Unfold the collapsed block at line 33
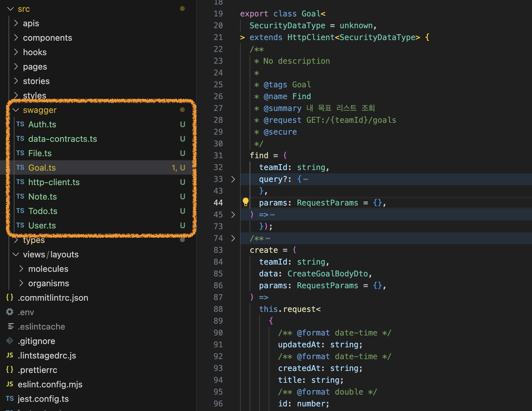The width and height of the screenshot is (532, 411). click(233, 179)
